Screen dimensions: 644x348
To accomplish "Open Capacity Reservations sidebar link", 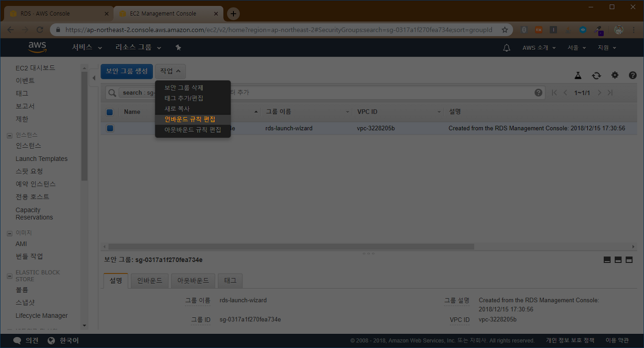I will click(x=34, y=214).
